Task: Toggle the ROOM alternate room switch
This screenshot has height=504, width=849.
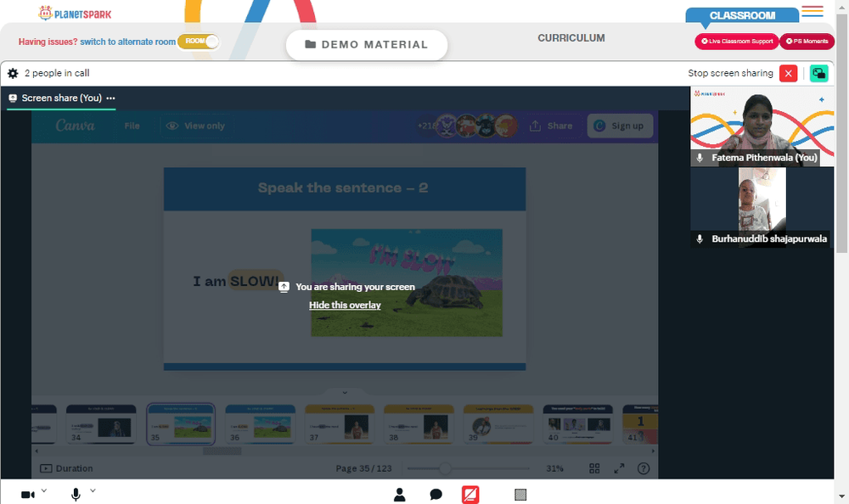Action: (198, 41)
